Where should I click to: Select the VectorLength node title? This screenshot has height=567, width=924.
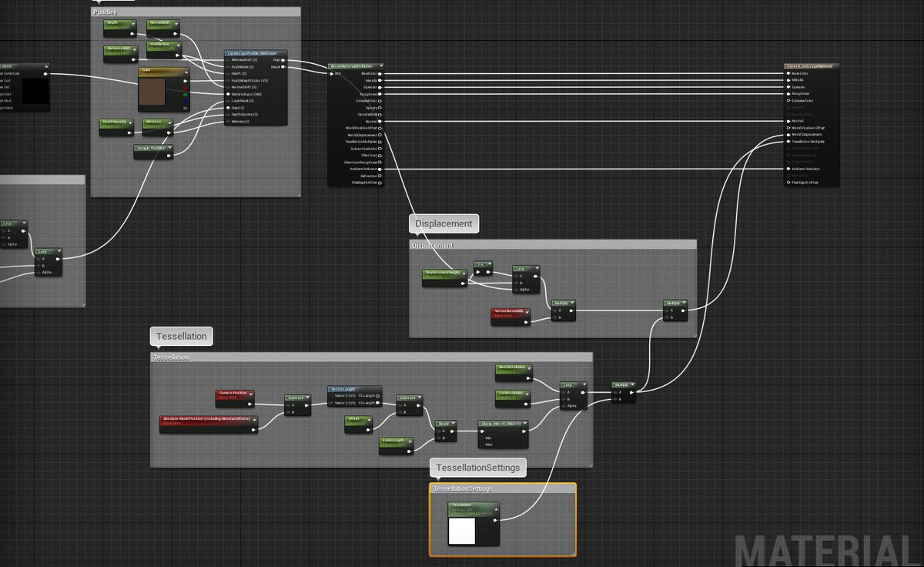tap(344, 389)
